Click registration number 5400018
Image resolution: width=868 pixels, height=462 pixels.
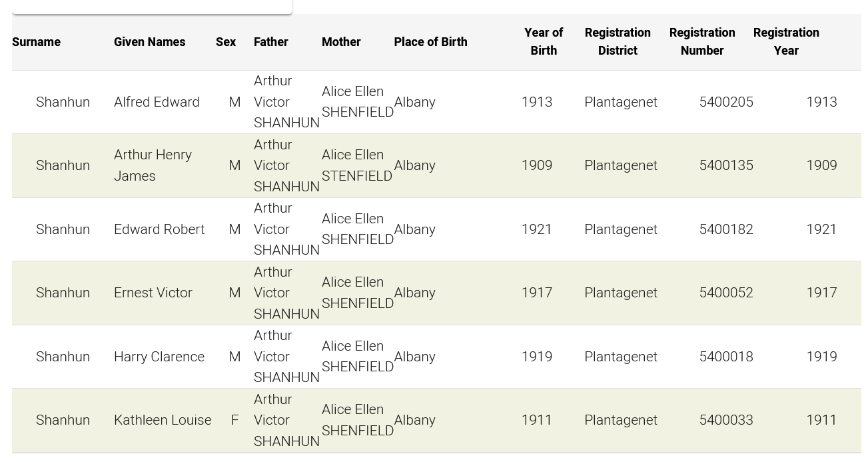[726, 357]
